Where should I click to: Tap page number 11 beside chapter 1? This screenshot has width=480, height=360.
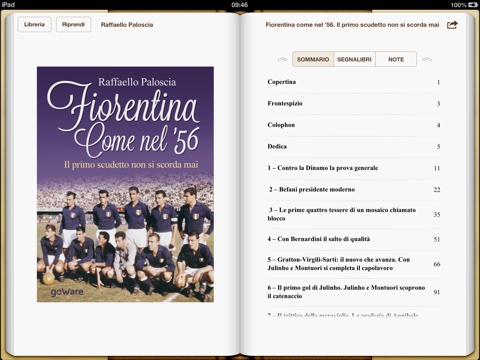click(437, 168)
